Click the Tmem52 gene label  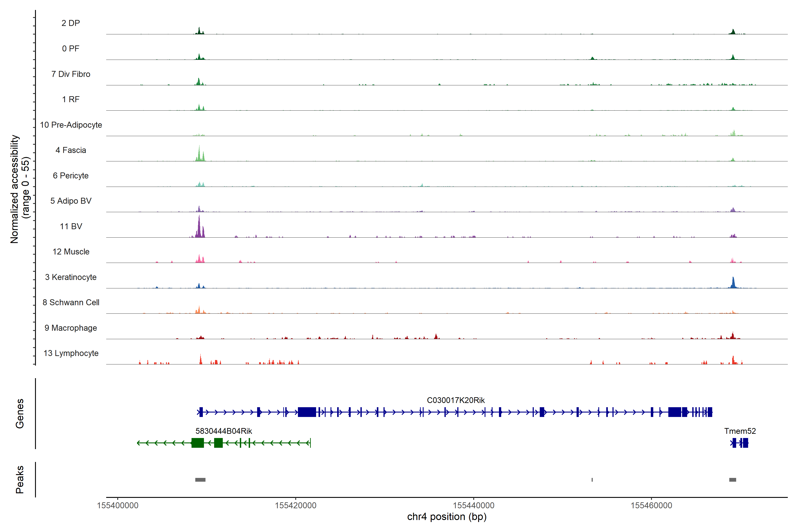[x=740, y=431]
